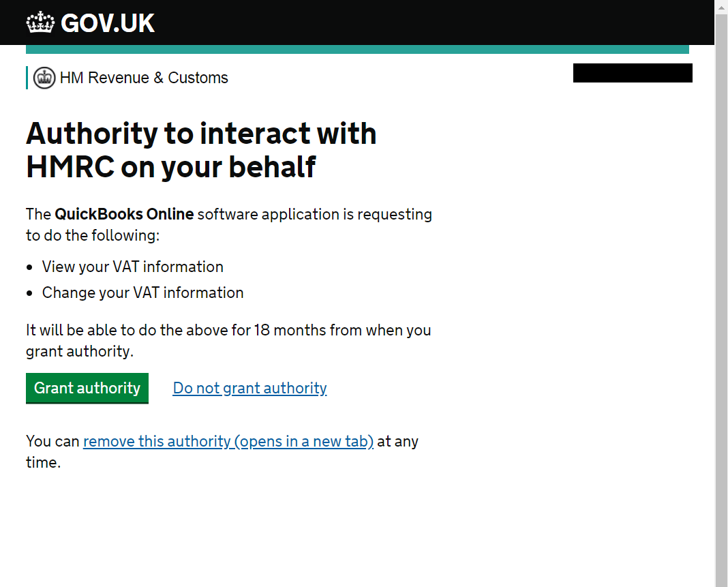728x587 pixels.
Task: Click the page heading Authority to interact with HMRC
Action: tap(201, 150)
